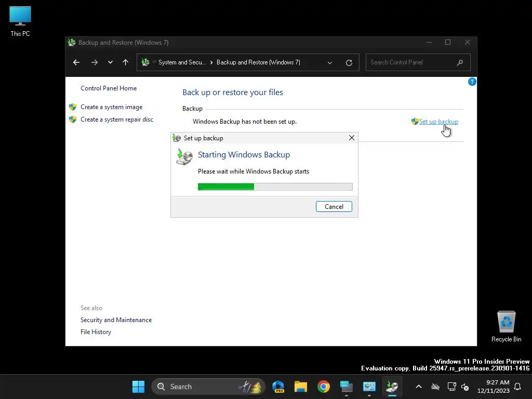Click the search magnifier icon in Control Panel
This screenshot has width=532, height=399.
click(x=460, y=62)
